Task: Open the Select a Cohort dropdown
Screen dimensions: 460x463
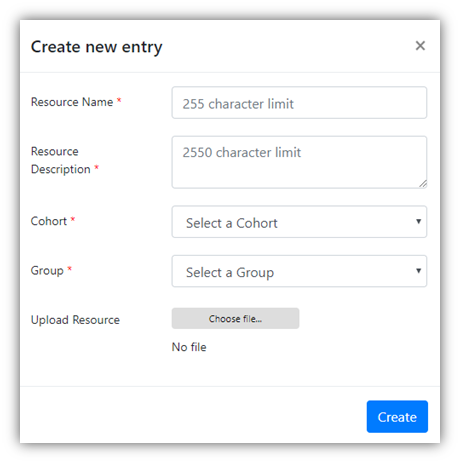Action: [x=299, y=222]
